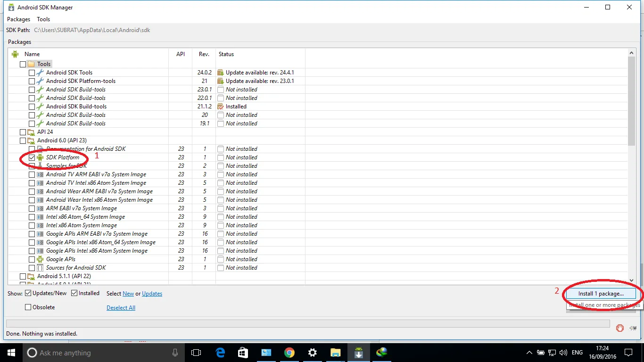Toggle the Installed filter checkbox

click(x=74, y=293)
